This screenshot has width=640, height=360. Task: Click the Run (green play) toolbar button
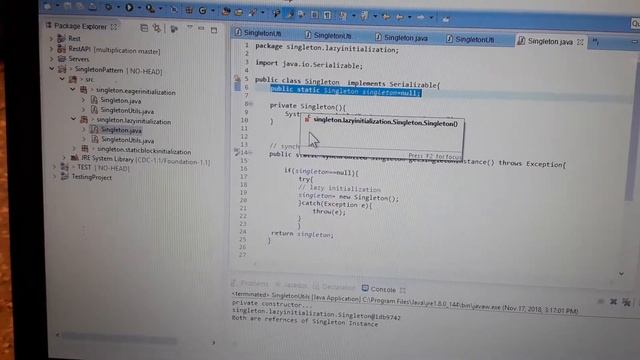pyautogui.click(x=129, y=7)
